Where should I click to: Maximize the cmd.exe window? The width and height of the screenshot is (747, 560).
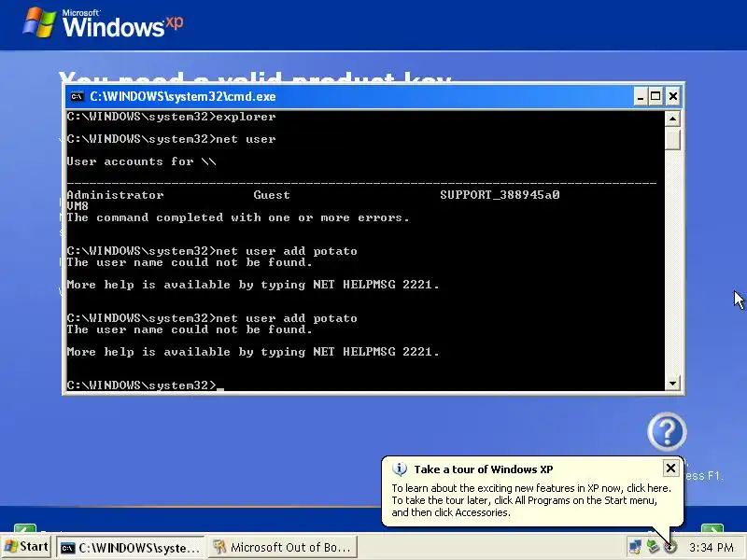[x=656, y=97]
